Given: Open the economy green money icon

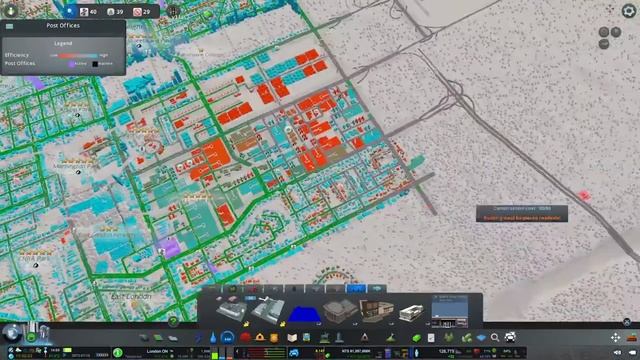Looking at the screenshot, I should tap(416, 338).
